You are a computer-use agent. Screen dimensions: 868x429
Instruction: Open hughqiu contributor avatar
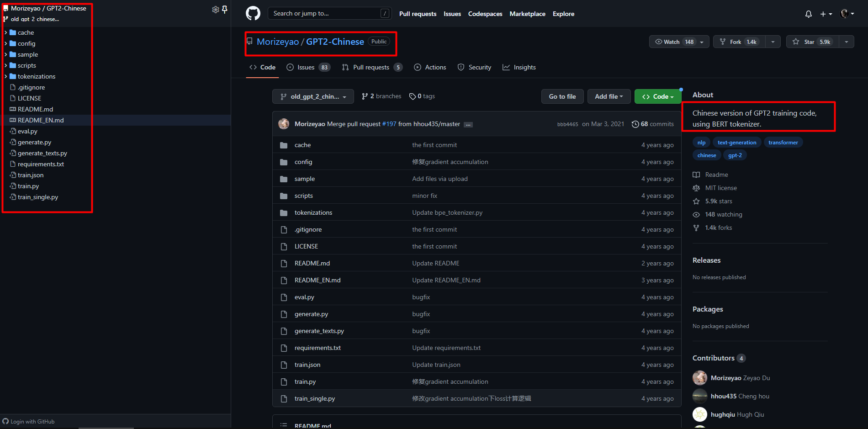coord(700,414)
